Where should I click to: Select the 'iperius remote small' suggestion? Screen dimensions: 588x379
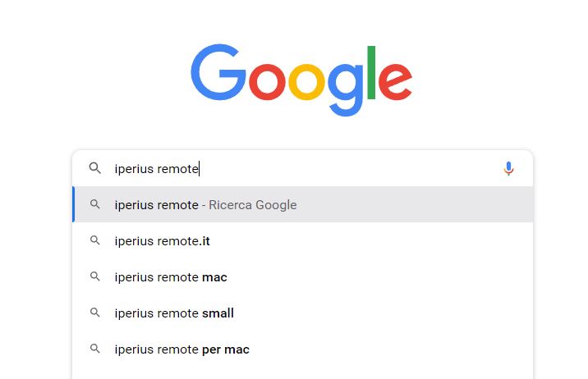[x=174, y=313]
